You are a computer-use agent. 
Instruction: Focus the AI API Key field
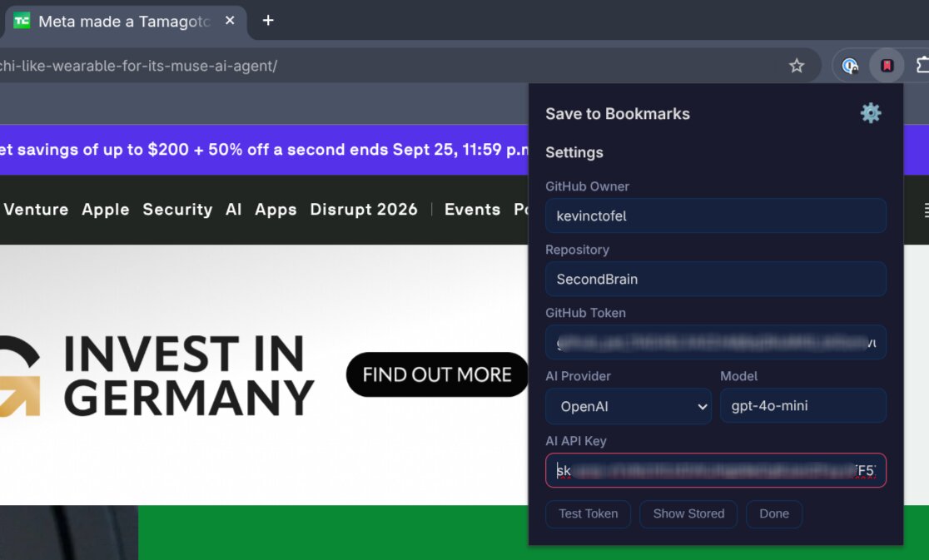pos(715,471)
